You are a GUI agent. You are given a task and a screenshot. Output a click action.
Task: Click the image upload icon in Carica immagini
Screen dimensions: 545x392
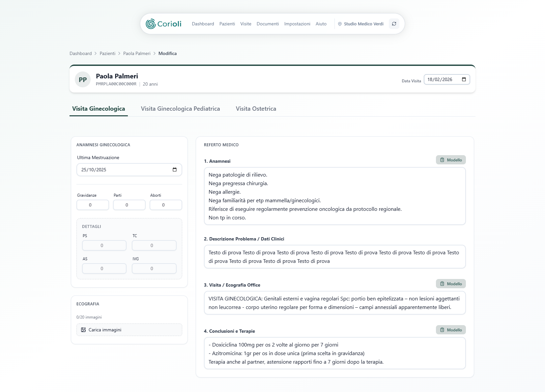click(x=83, y=330)
